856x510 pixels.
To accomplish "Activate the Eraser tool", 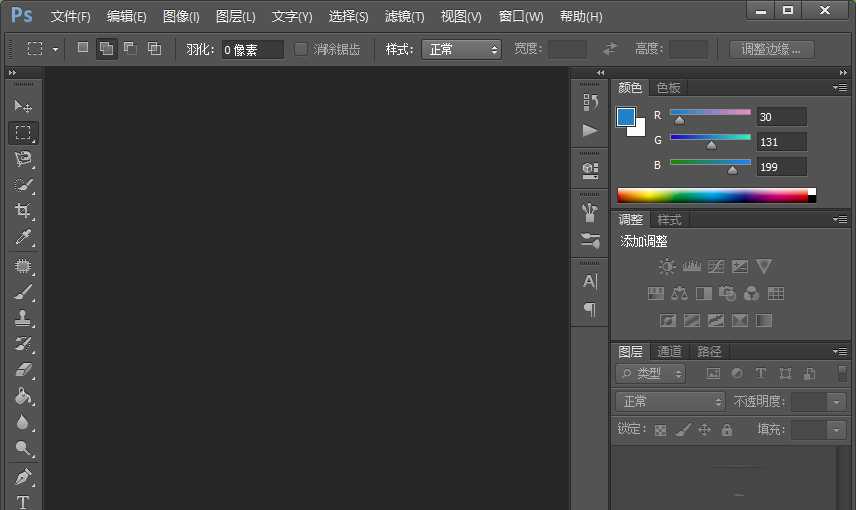I will 23,370.
